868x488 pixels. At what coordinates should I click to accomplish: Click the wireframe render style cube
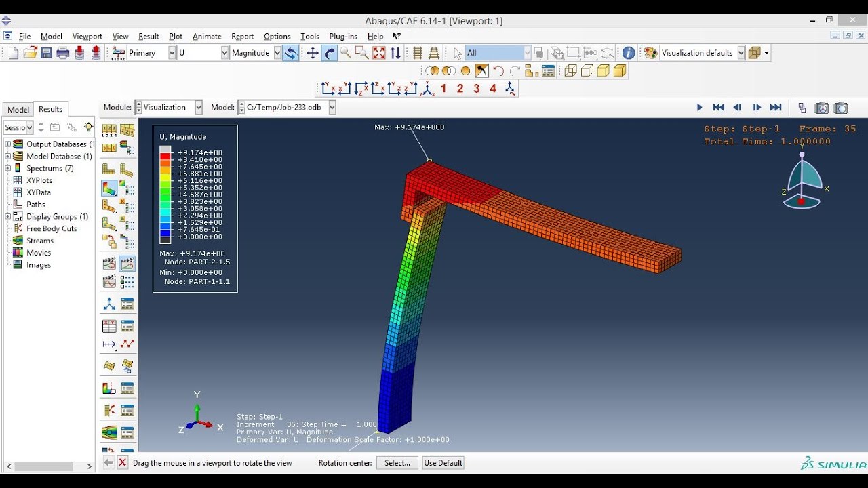(570, 70)
